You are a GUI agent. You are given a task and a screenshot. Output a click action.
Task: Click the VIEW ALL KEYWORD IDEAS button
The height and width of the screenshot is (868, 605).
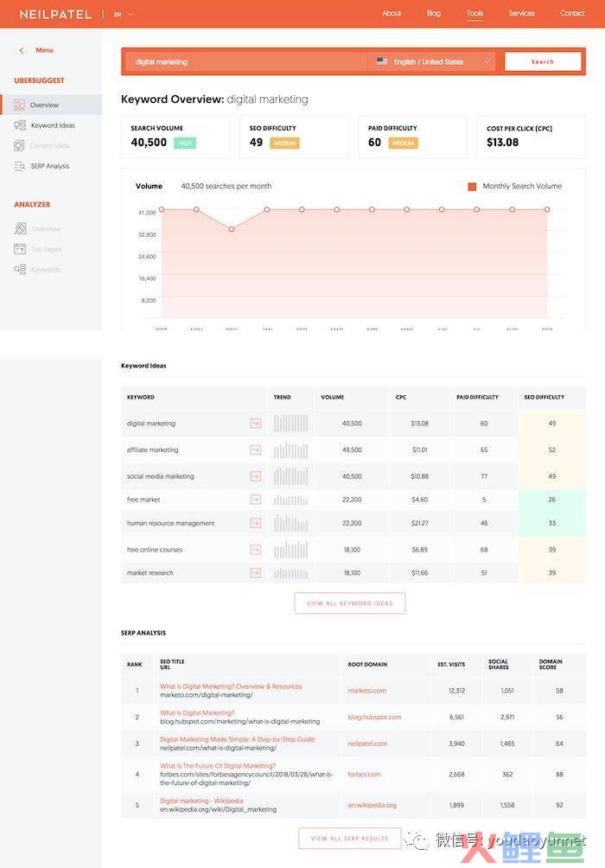(350, 603)
